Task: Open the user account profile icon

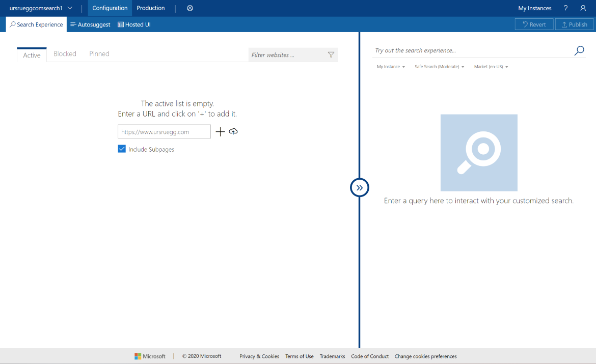Action: pos(583,8)
